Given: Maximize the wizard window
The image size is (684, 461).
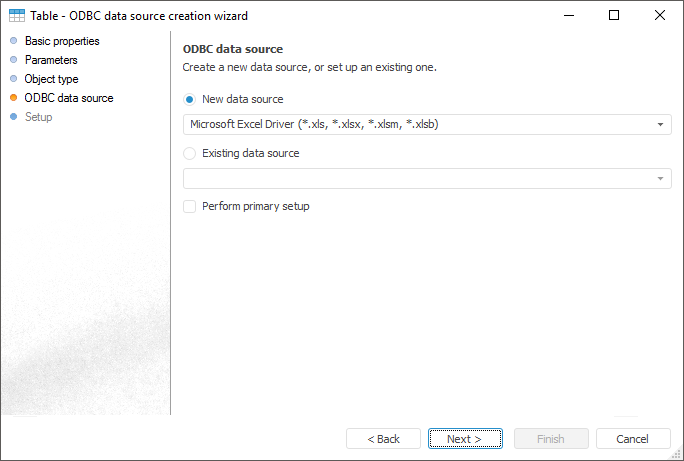Looking at the screenshot, I should click(614, 16).
